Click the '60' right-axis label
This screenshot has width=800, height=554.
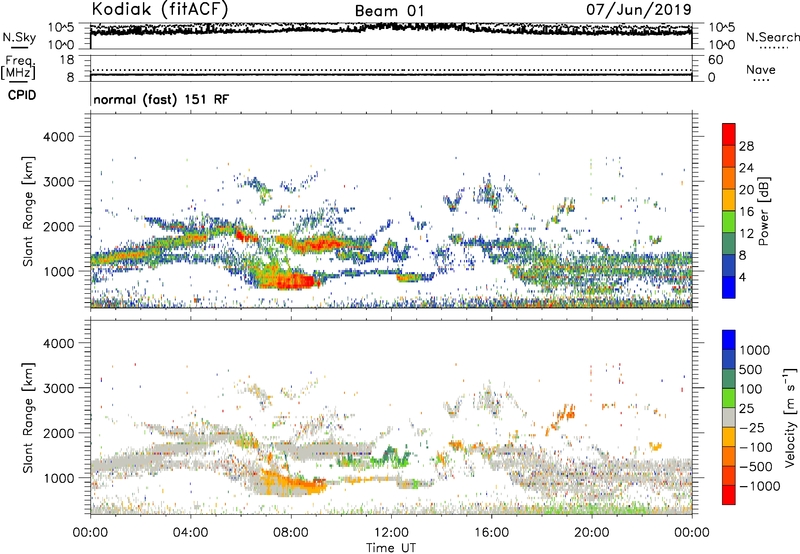715,60
